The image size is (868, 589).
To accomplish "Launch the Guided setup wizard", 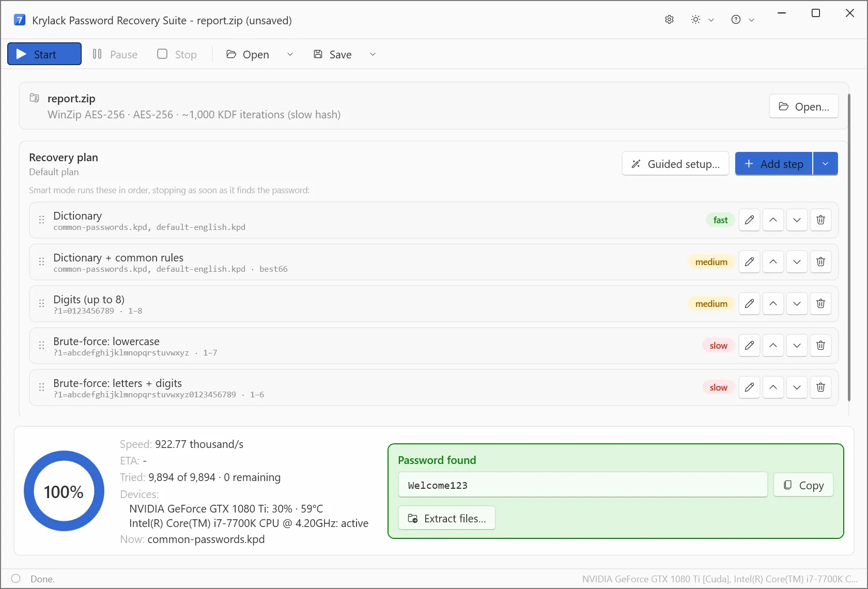I will coord(675,164).
